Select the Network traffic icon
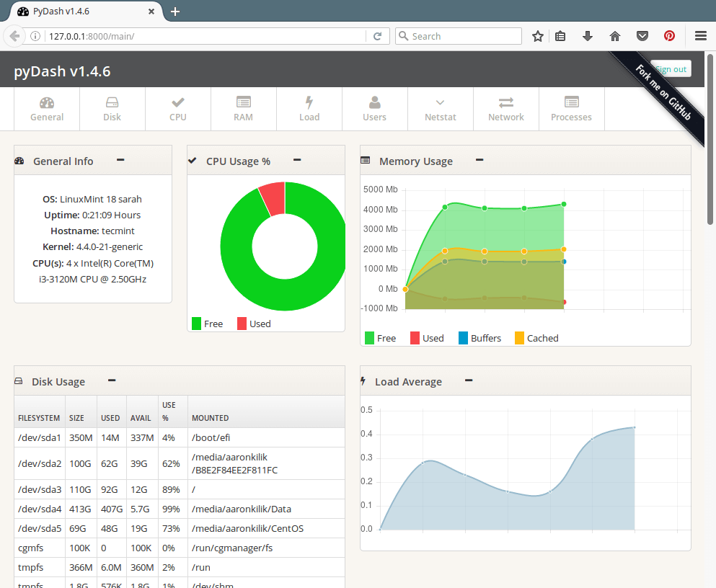The width and height of the screenshot is (716, 588). click(505, 108)
